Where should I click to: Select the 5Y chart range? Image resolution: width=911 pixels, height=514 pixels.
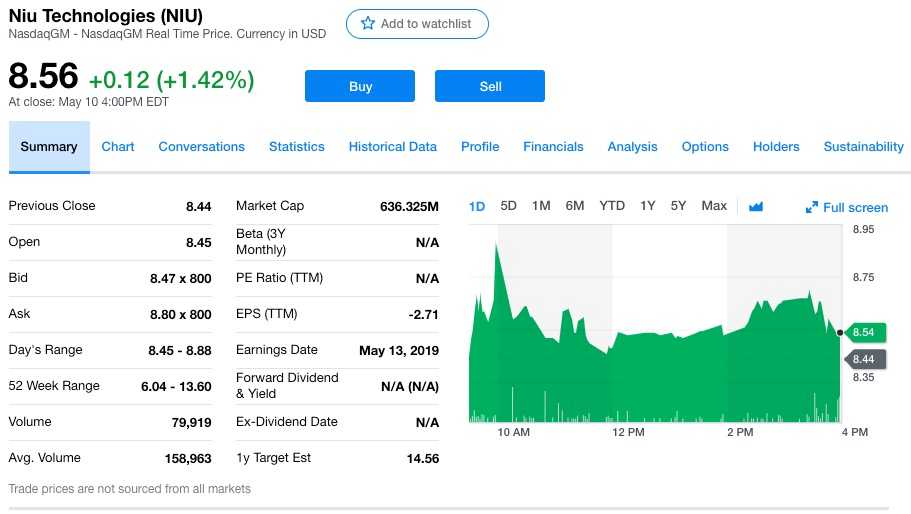point(678,206)
